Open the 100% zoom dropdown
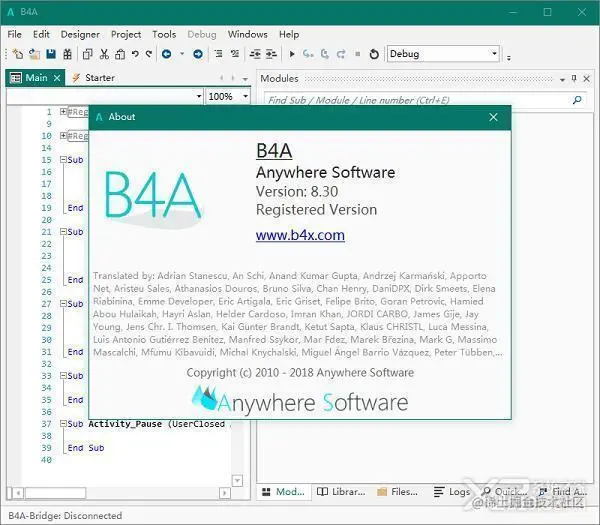This screenshot has width=600, height=525. pos(246,96)
